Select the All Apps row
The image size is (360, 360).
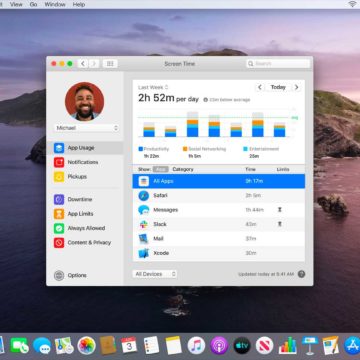[x=219, y=181]
